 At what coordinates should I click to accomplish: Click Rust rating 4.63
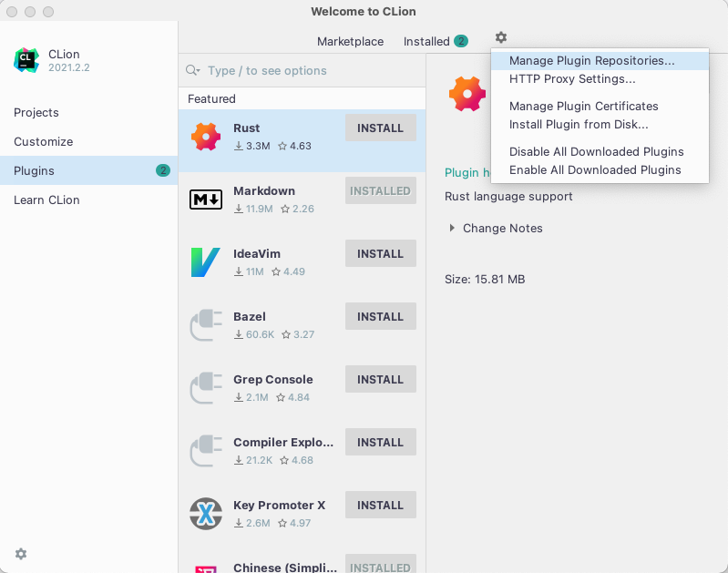294,146
